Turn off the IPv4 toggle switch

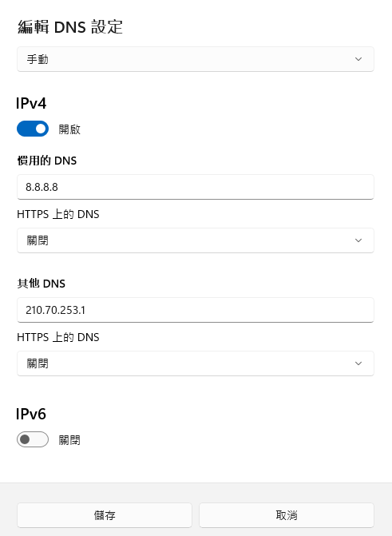click(x=33, y=129)
